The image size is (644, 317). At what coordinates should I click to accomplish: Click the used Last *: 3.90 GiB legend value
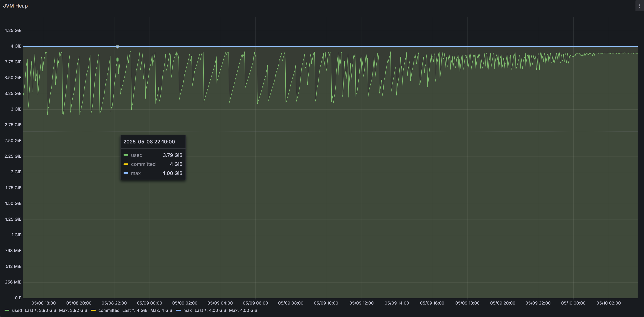coord(40,310)
